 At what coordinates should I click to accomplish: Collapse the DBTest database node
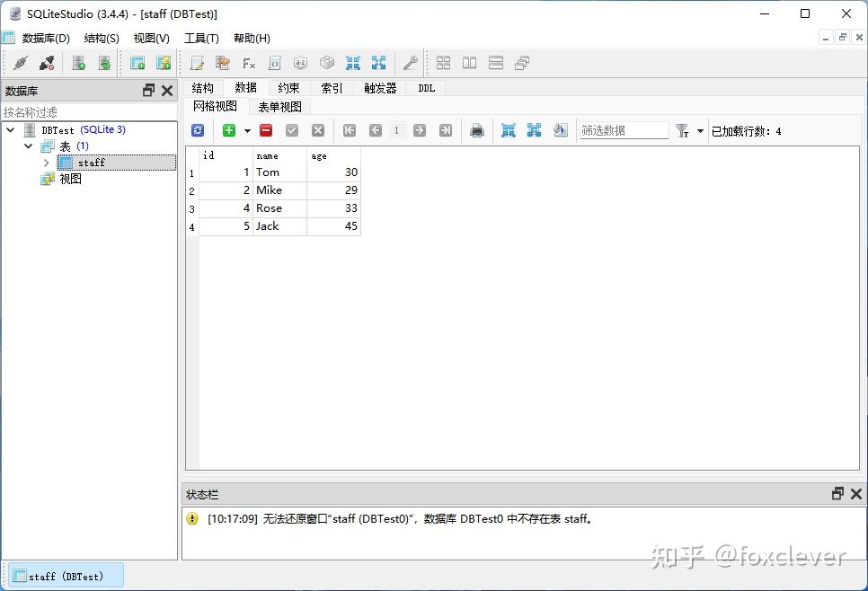tap(11, 130)
